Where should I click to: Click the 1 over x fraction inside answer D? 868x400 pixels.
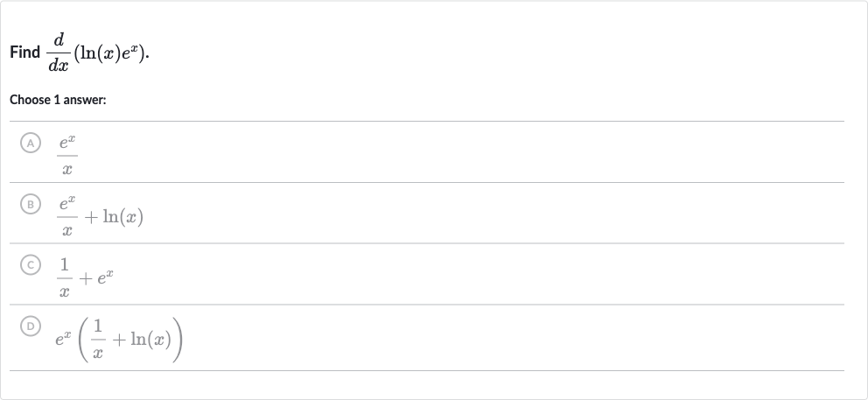click(x=97, y=339)
